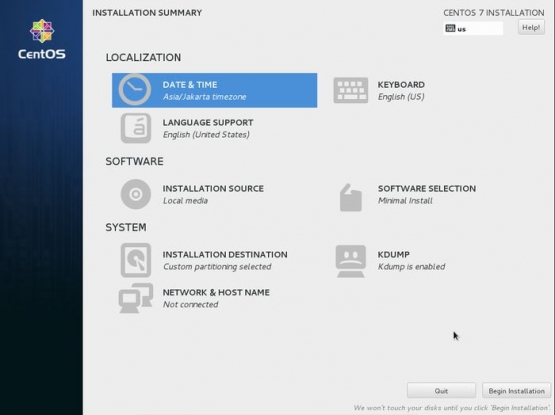Click the us keyboard layout field
555x415 pixels.
click(x=473, y=28)
